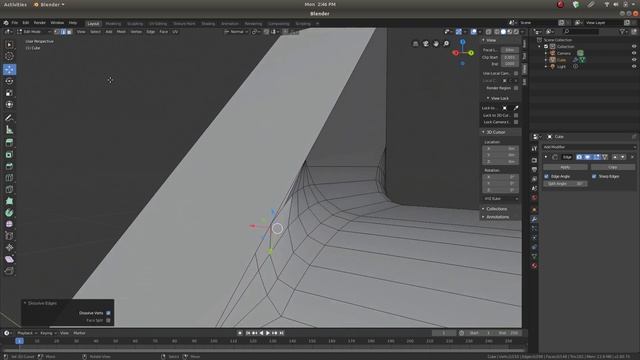Open the Edit Mode dropdown
The image size is (640, 360).
tap(34, 31)
